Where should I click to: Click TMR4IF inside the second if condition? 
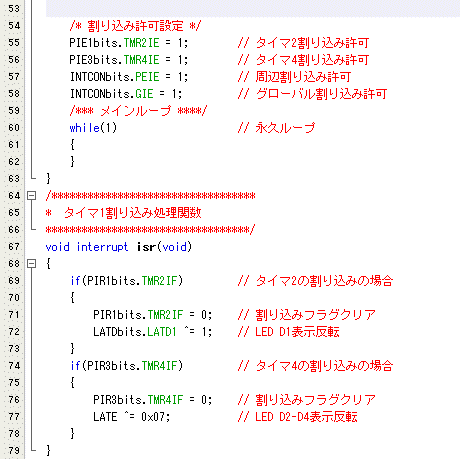coord(159,366)
